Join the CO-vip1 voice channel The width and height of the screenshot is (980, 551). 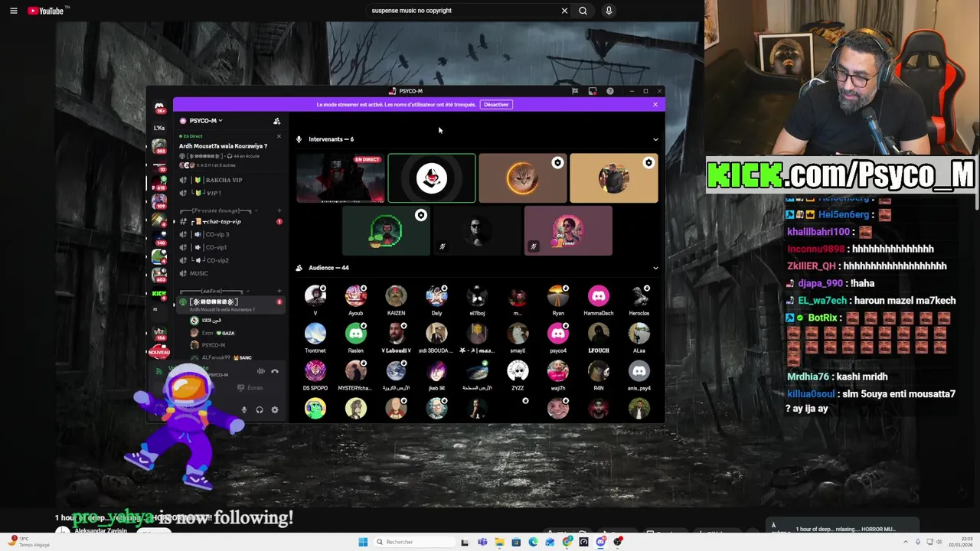pos(216,247)
